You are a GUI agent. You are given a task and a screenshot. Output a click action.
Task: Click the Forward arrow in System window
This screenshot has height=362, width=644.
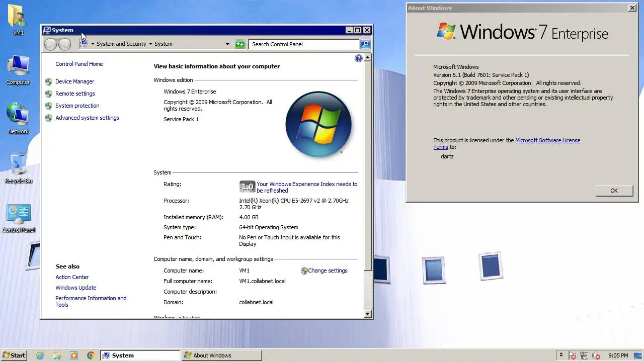(x=64, y=44)
